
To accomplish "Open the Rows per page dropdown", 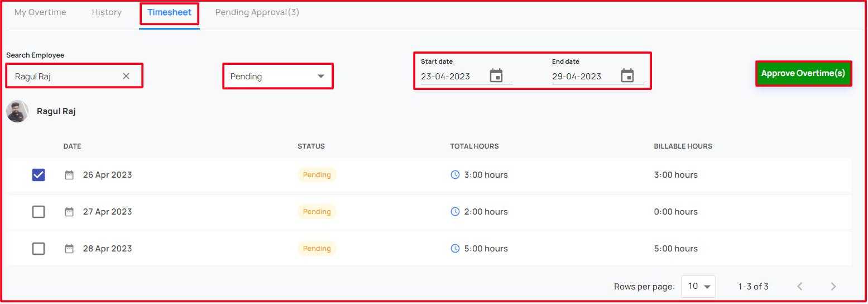I will 698,287.
